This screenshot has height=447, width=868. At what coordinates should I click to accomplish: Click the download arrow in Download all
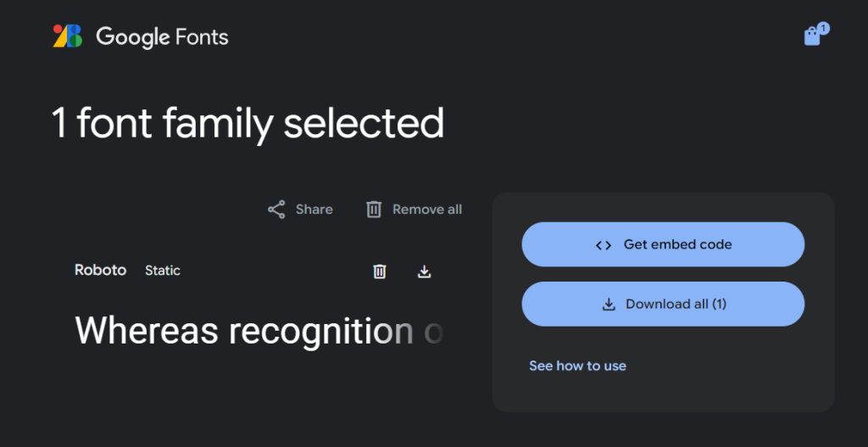[609, 305]
